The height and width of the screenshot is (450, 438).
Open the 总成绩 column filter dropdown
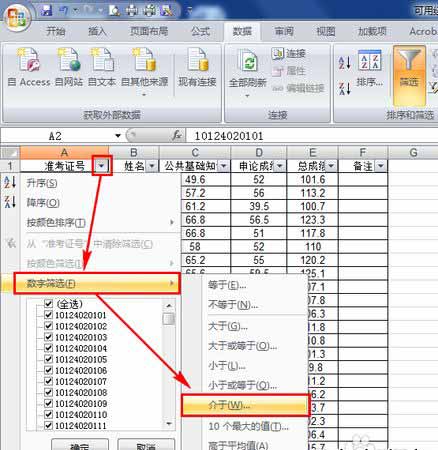pos(331,166)
